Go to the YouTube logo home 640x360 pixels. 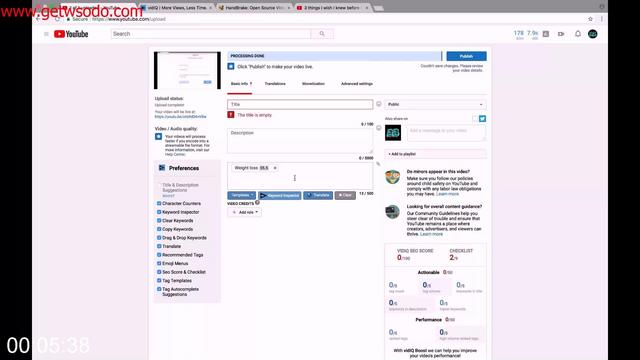tap(71, 34)
